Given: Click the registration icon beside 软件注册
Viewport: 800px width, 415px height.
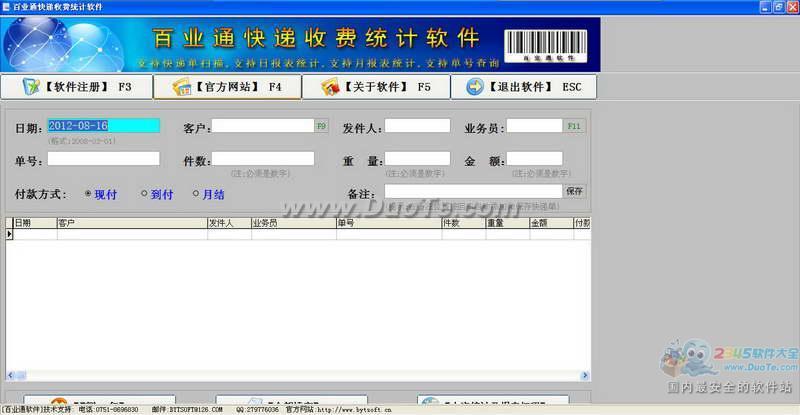Looking at the screenshot, I should tap(31, 87).
